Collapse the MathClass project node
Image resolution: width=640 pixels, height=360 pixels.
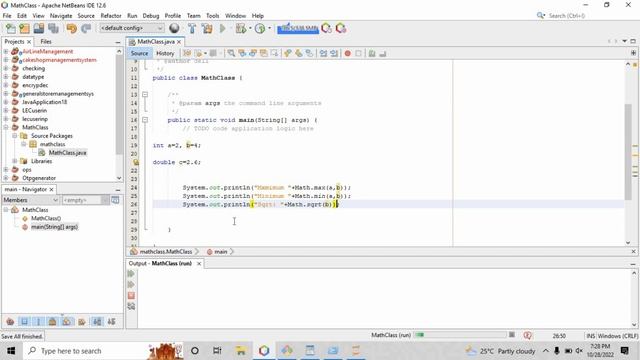pyautogui.click(x=6, y=127)
